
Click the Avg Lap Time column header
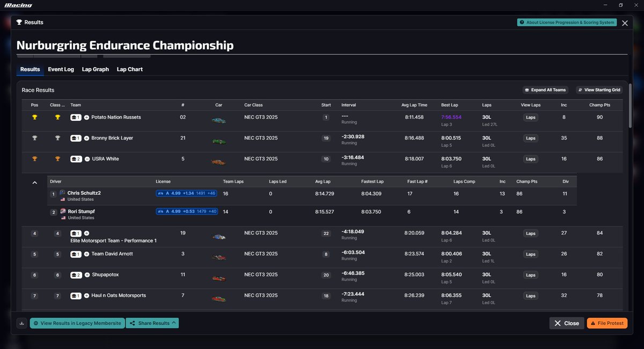[x=414, y=105]
